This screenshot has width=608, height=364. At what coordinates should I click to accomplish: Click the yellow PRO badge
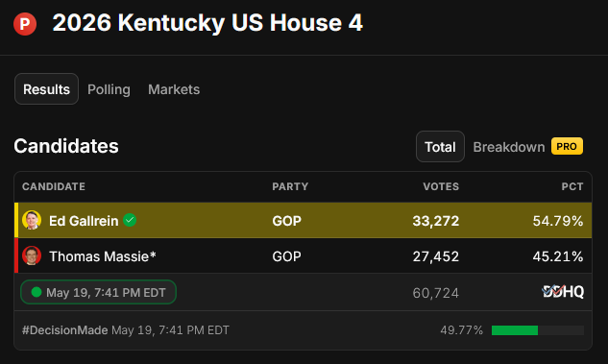click(567, 146)
